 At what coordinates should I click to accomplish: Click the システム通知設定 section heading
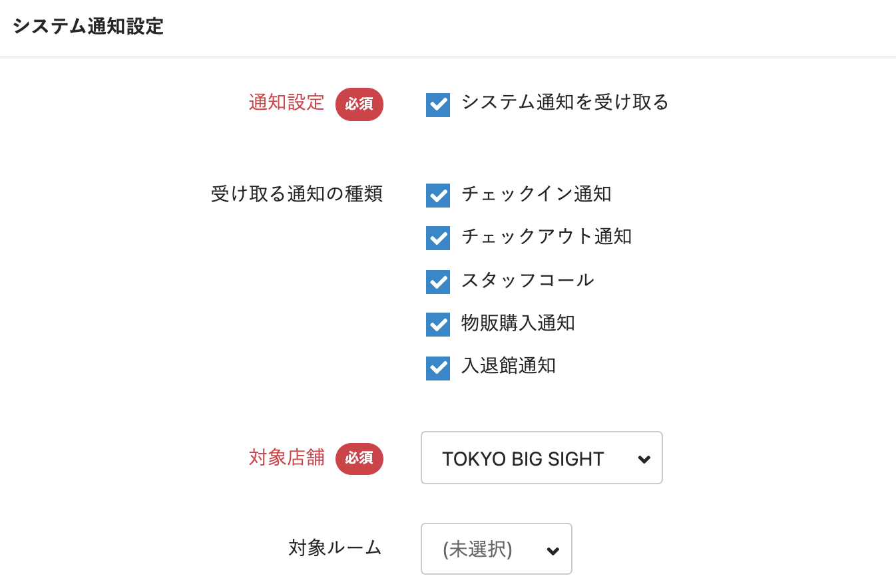click(88, 27)
